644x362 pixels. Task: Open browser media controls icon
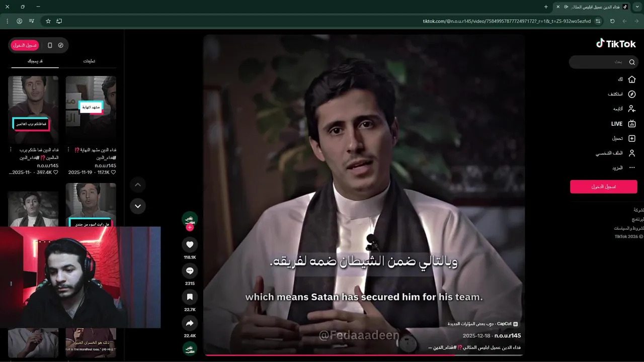[32, 21]
